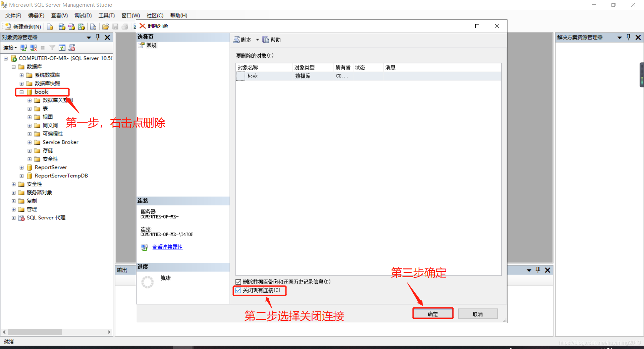This screenshot has width=644, height=349.
Task: Click the scroll-right arrow in Object Explorer
Action: coord(109,332)
